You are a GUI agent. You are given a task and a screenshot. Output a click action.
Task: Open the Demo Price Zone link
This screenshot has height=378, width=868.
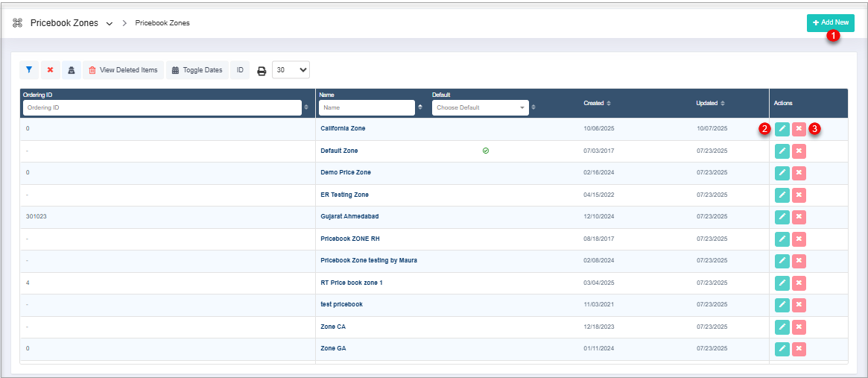coord(345,172)
